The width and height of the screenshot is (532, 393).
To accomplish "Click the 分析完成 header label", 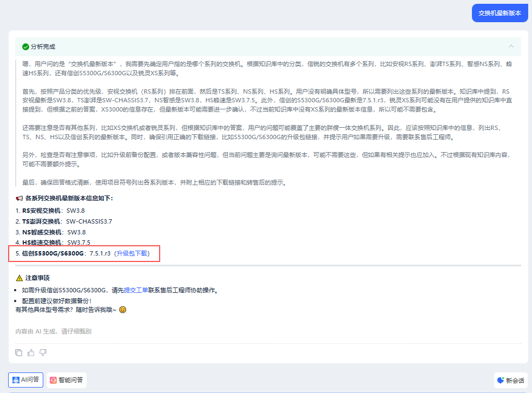I will 43,47.
